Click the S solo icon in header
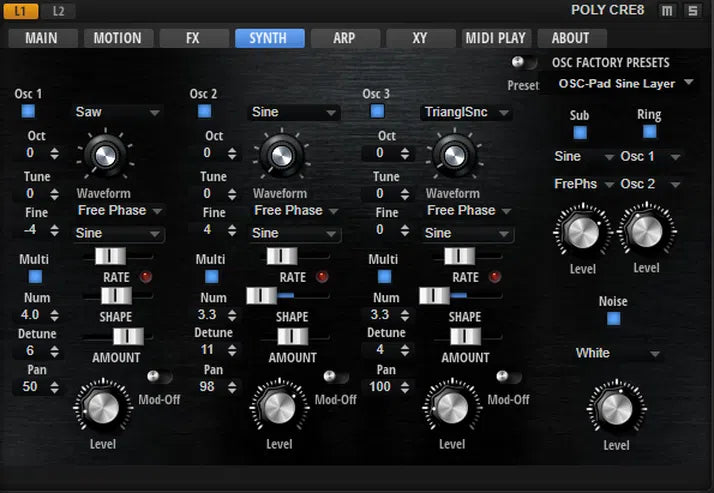 point(692,11)
